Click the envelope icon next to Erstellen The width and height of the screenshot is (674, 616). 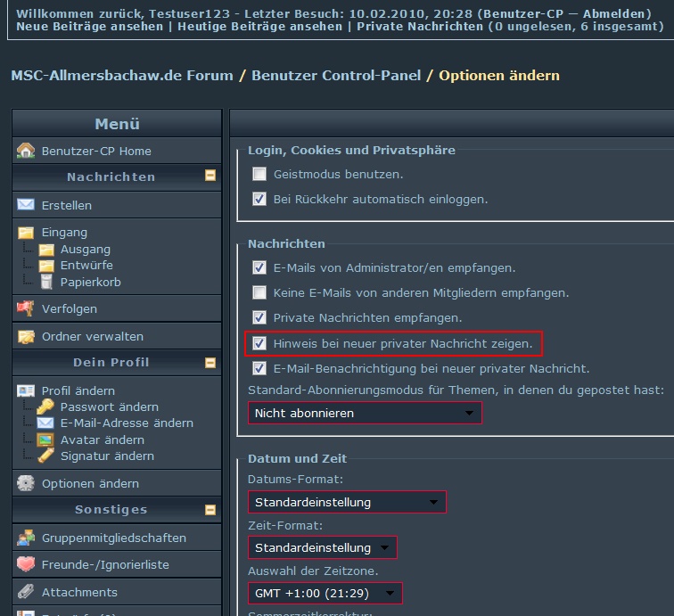click(26, 205)
